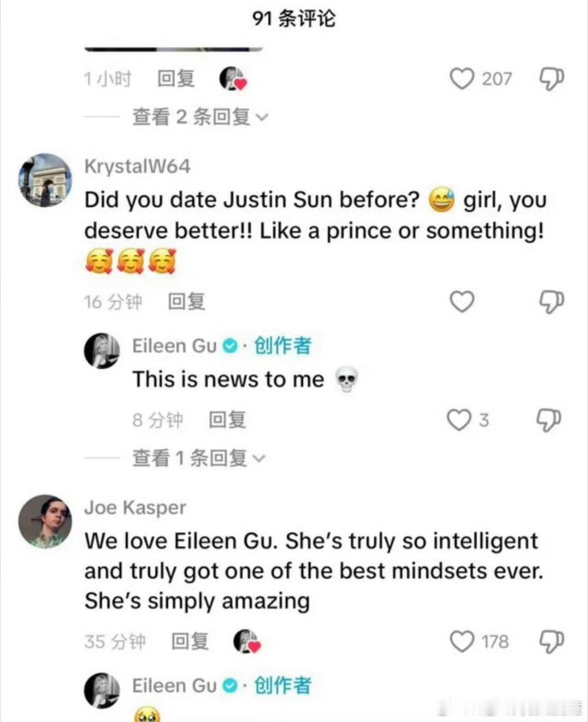This screenshot has height=722, width=588.
Task: Dislike KrystalW64's comment
Action: tap(551, 301)
